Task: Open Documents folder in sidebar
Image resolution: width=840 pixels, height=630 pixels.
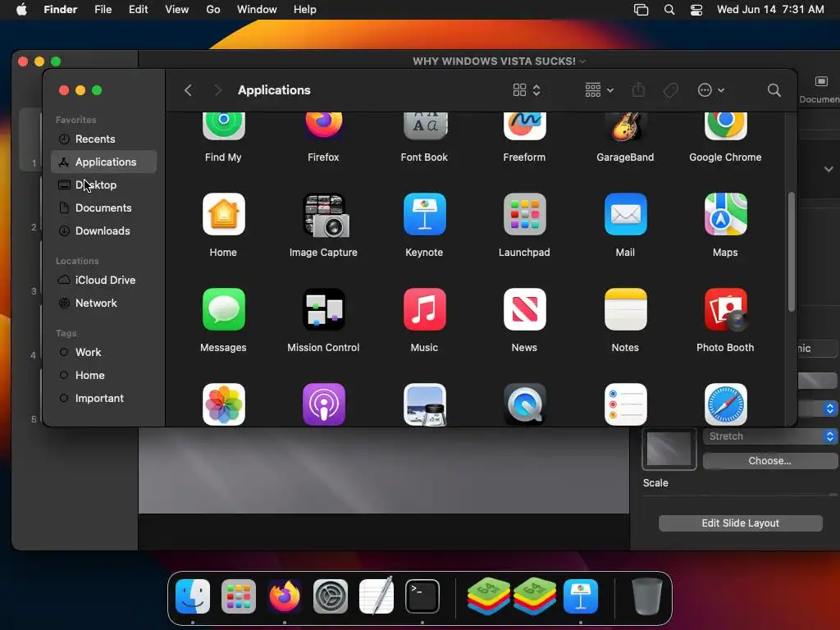Action: coord(104,208)
